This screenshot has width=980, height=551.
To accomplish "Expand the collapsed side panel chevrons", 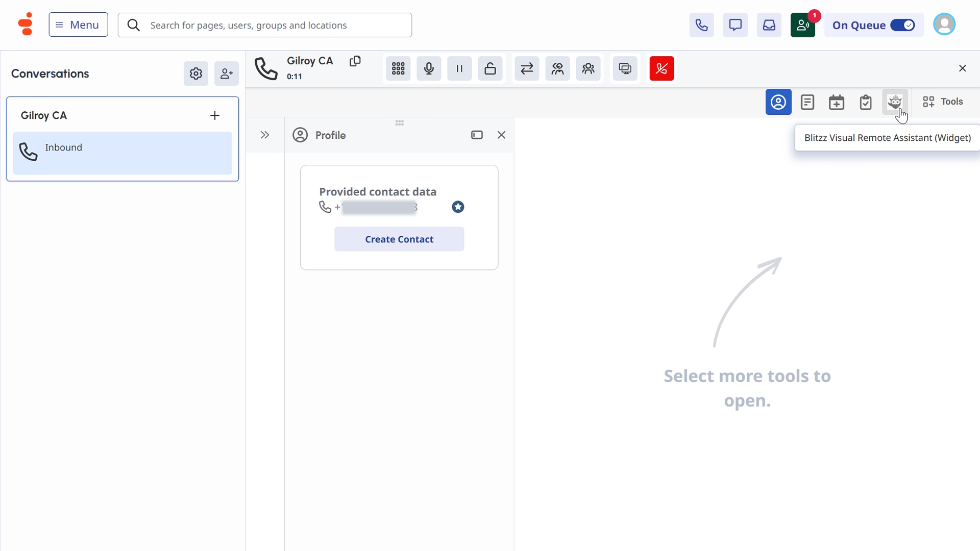I will pos(264,135).
